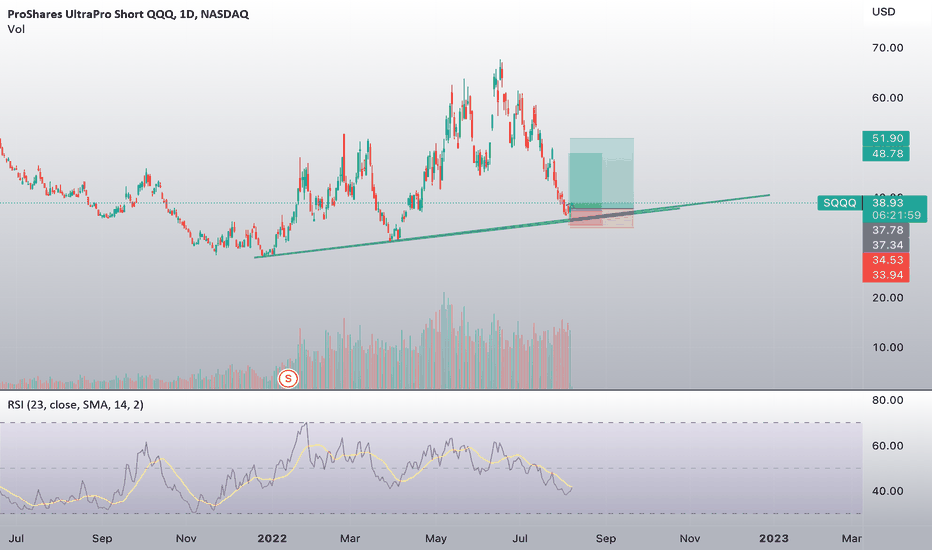
Task: Click the 34.53 red stop price label
Action: [x=886, y=260]
